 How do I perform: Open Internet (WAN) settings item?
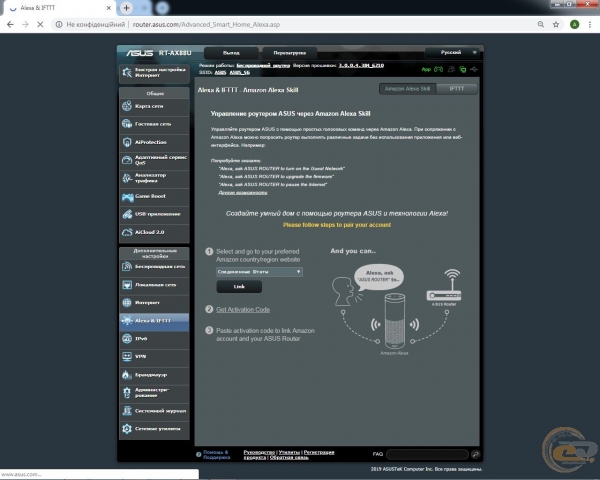point(154,303)
